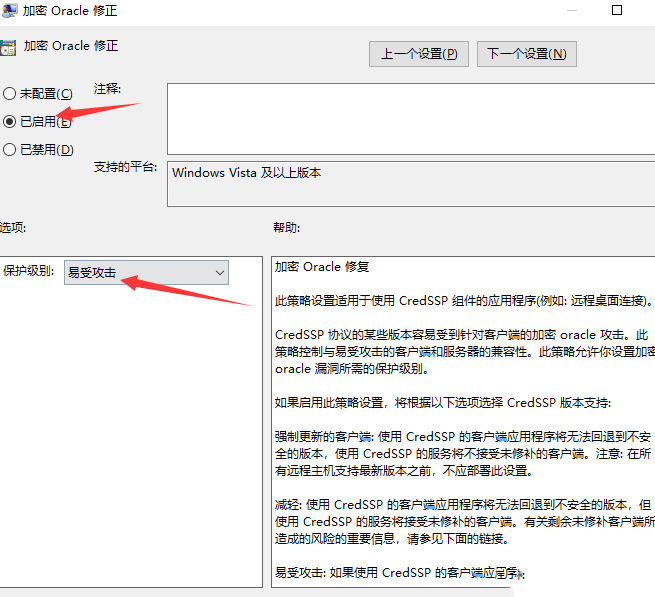Click help paragraph starting 强制更新的客户端
The width and height of the screenshot is (655, 597).
tap(463, 454)
